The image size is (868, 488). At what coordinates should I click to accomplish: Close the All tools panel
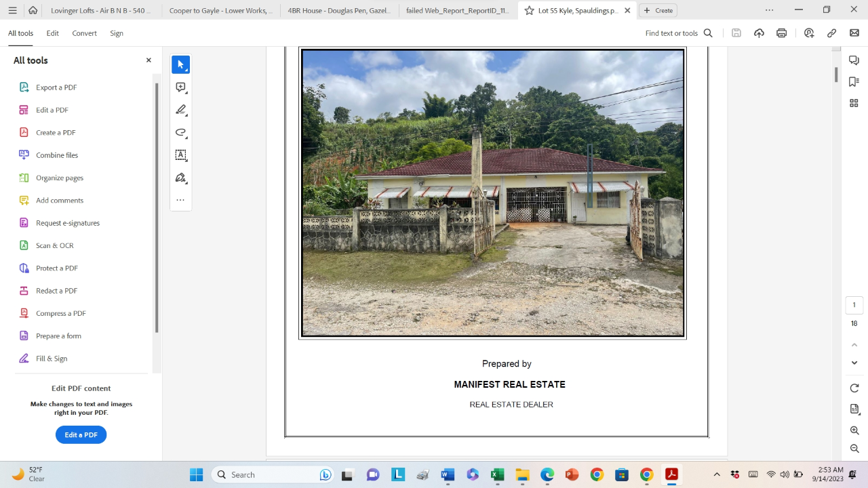click(149, 60)
